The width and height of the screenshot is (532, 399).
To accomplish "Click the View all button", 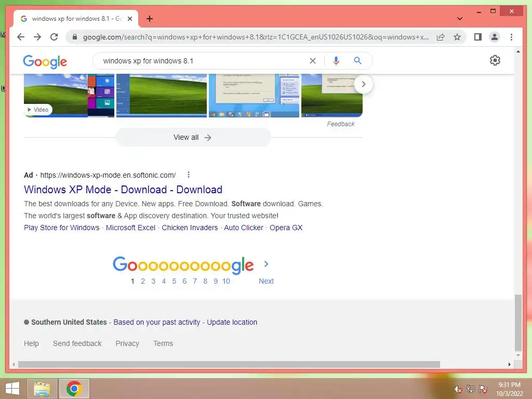I will click(193, 137).
